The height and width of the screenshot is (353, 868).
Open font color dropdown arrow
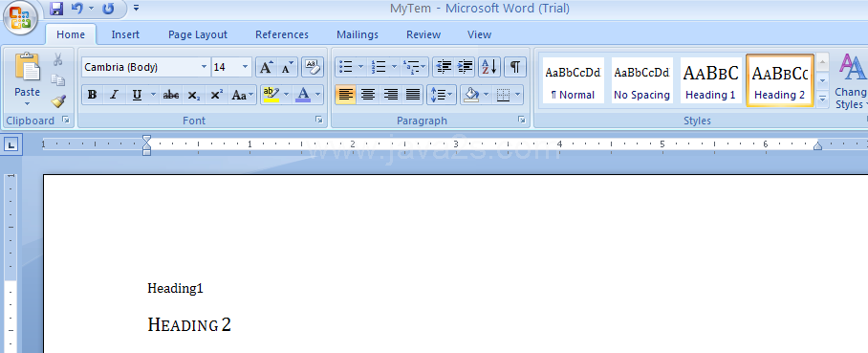point(317,95)
